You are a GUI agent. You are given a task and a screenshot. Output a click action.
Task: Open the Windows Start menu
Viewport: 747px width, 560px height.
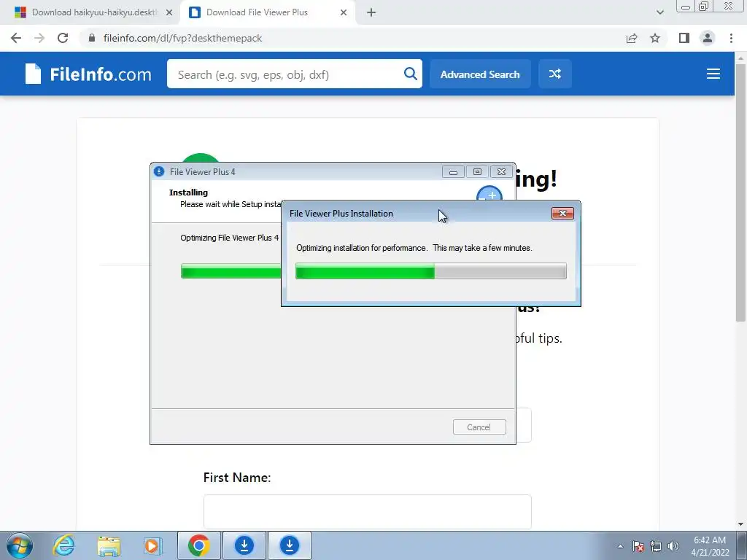pos(18,545)
